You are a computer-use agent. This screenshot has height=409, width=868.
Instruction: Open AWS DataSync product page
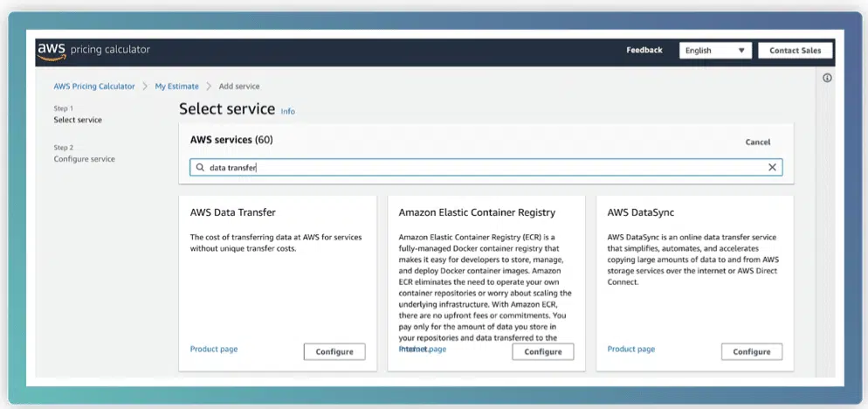tap(631, 350)
